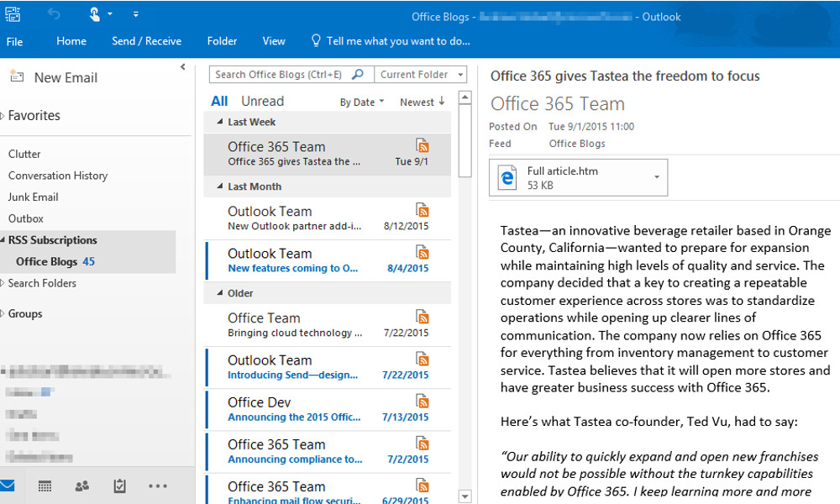Collapse the folder pane with the chevron

(x=182, y=67)
